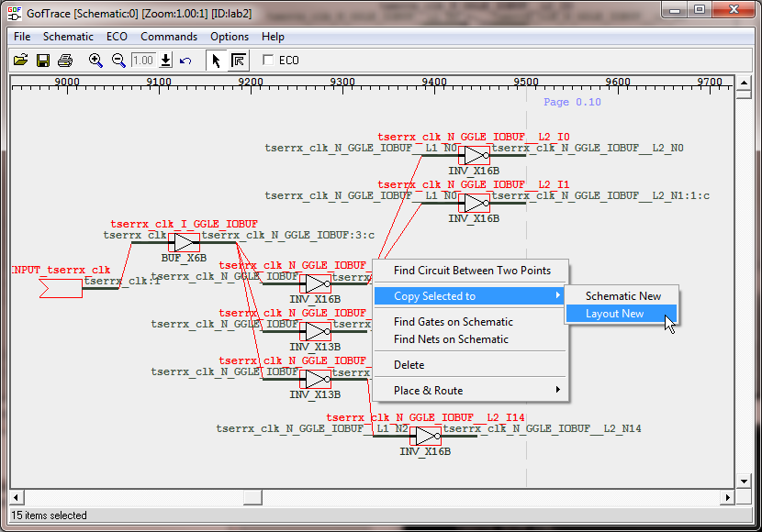The height and width of the screenshot is (532, 762).
Task: Choose Schematic New from submenu
Action: click(x=622, y=296)
